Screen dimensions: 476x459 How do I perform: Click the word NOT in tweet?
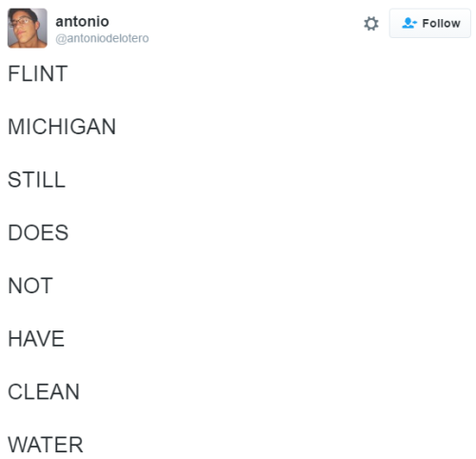30,286
